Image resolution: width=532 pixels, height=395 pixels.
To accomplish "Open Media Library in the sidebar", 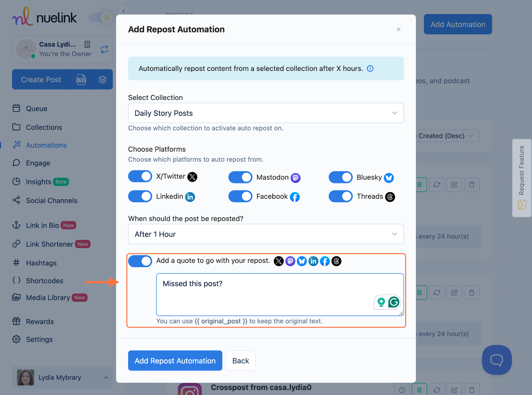I will point(50,297).
